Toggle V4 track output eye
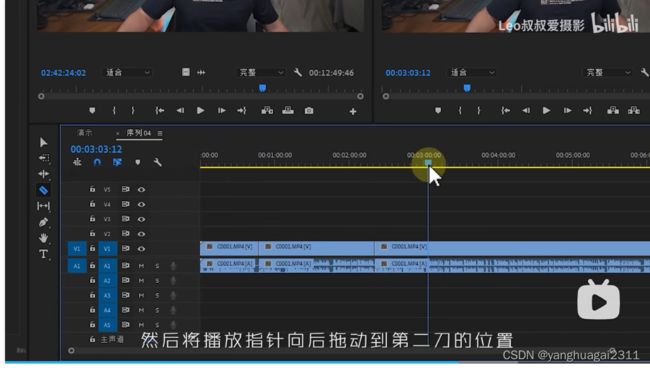The image size is (650, 368). 141,204
